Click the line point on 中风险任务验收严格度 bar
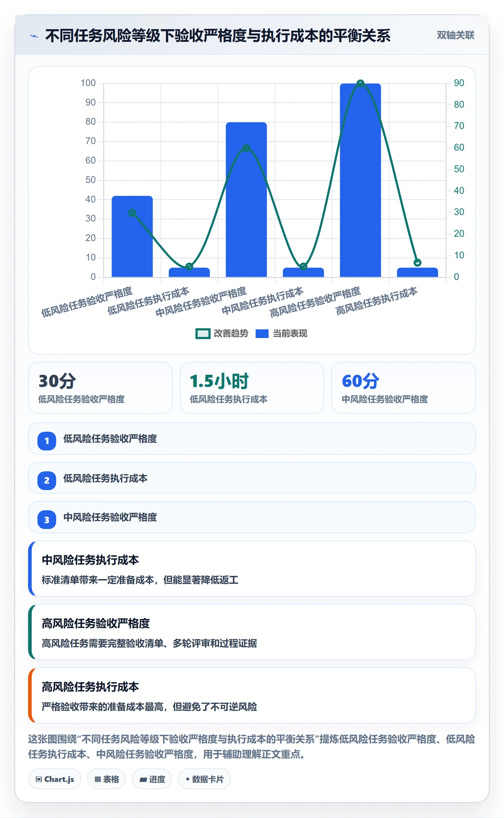 point(246,148)
